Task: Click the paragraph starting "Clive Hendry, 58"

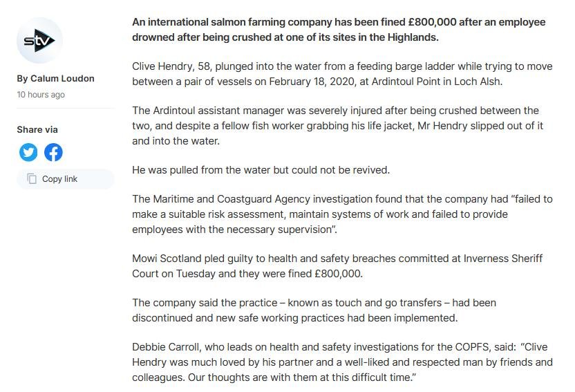Action: tap(339, 74)
